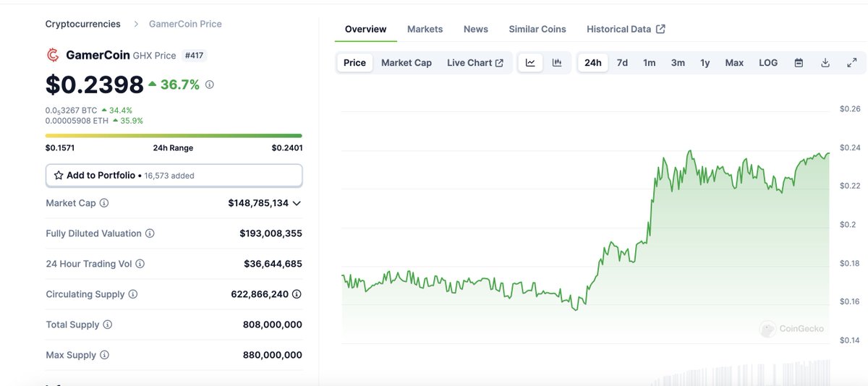The width and height of the screenshot is (868, 386).
Task: Click the $148,785,134 market cap value
Action: tap(258, 203)
